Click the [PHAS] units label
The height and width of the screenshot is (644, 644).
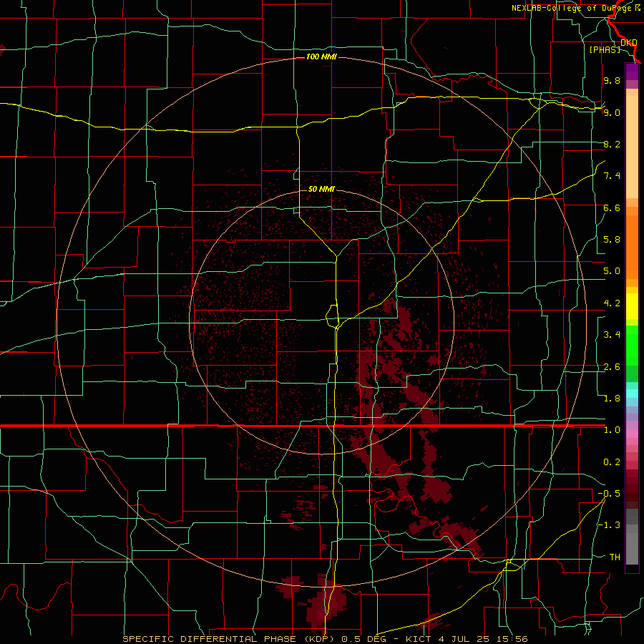pos(605,49)
